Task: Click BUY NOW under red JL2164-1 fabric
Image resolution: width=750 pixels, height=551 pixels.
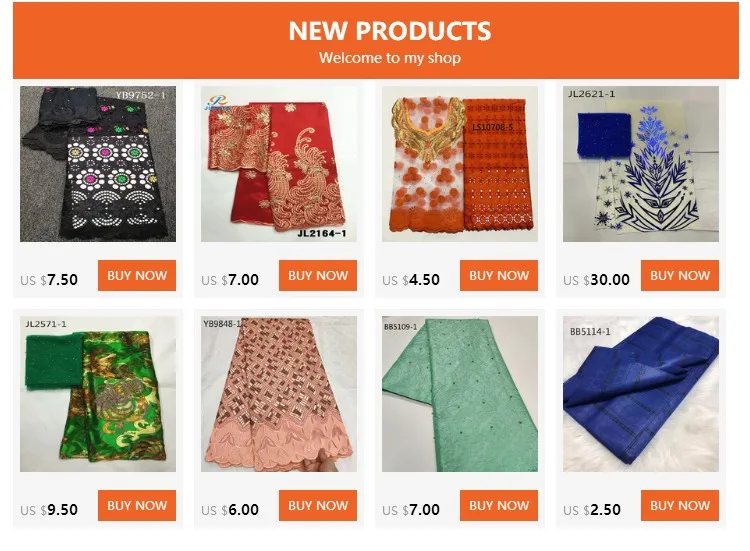Action: click(x=318, y=276)
